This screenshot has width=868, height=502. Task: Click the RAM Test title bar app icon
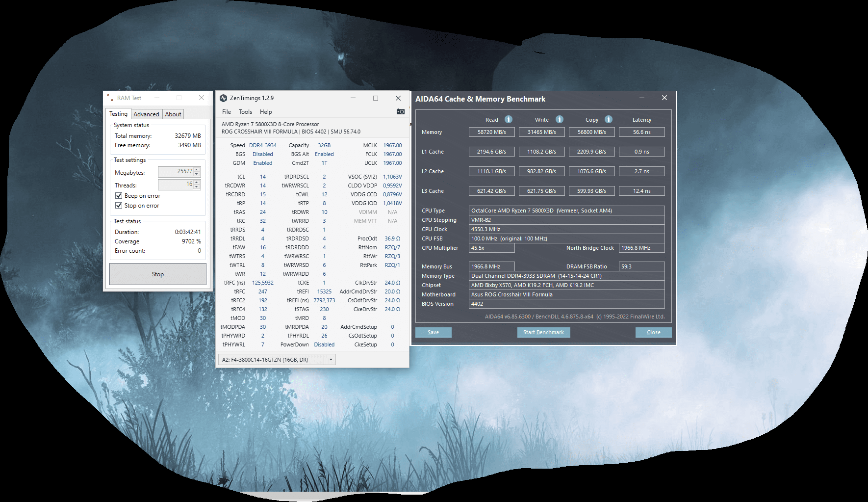pyautogui.click(x=111, y=98)
